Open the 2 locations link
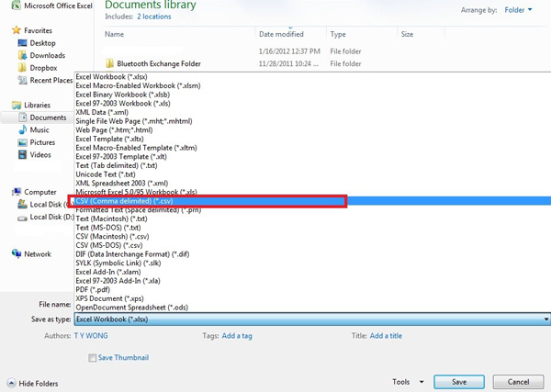 154,17
